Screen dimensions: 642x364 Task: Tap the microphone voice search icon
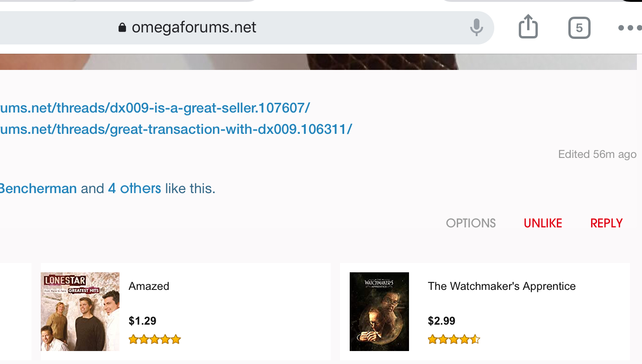tap(476, 27)
